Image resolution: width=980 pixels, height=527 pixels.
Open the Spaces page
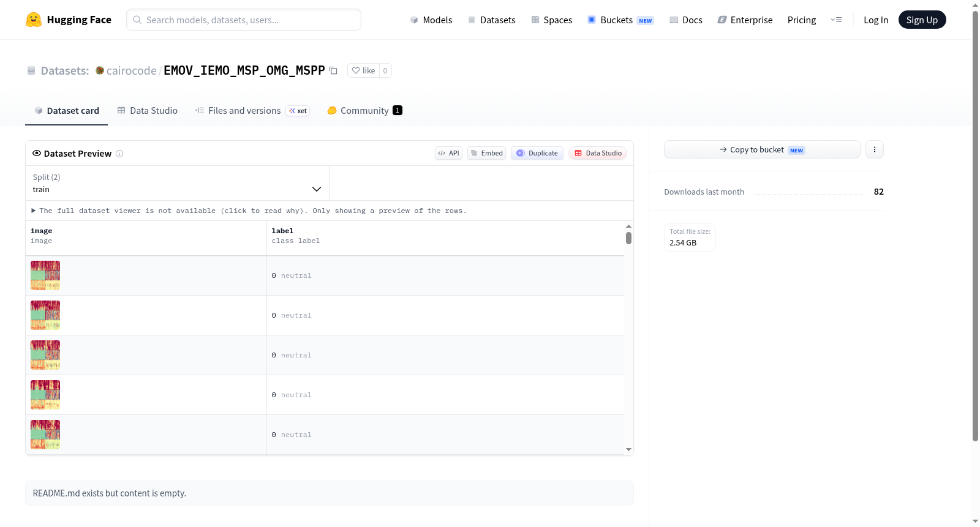point(551,20)
